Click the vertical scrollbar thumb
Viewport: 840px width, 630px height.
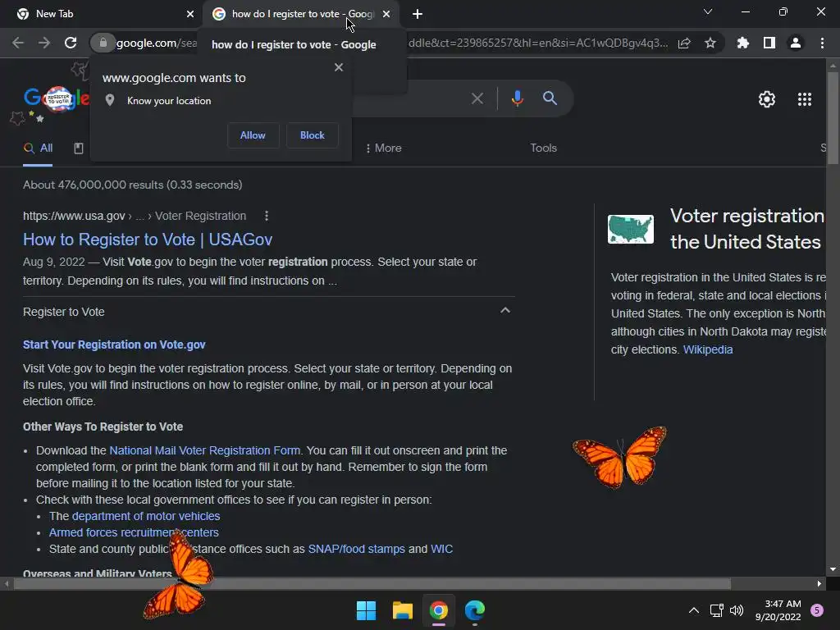[x=833, y=118]
